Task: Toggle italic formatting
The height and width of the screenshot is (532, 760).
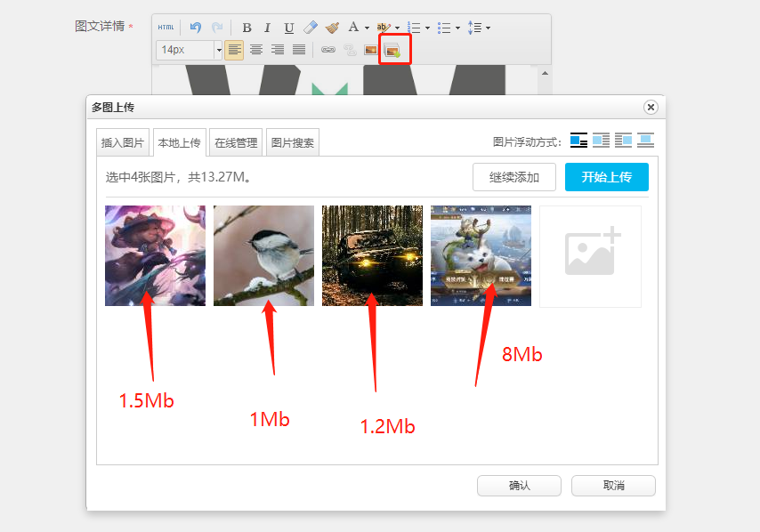Action: point(267,28)
